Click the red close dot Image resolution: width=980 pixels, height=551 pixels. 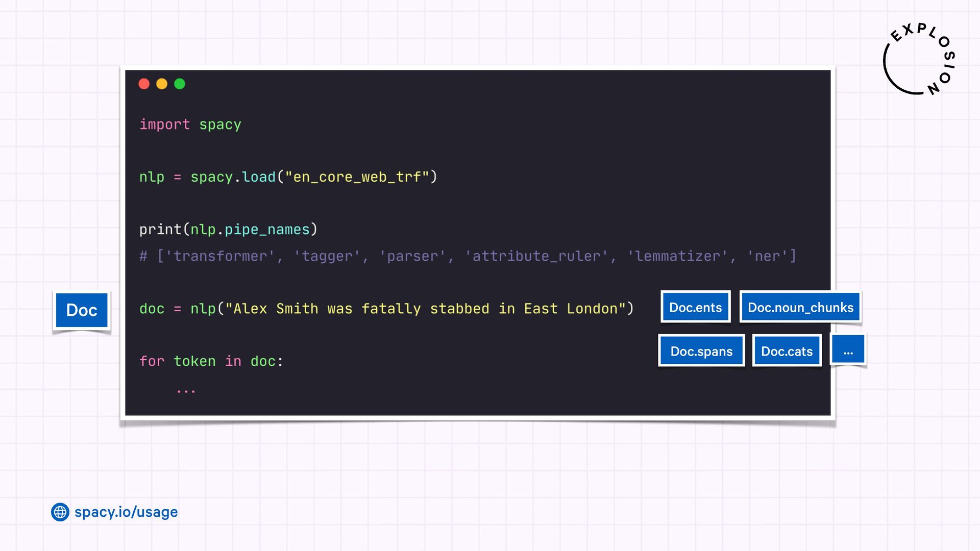pyautogui.click(x=144, y=84)
